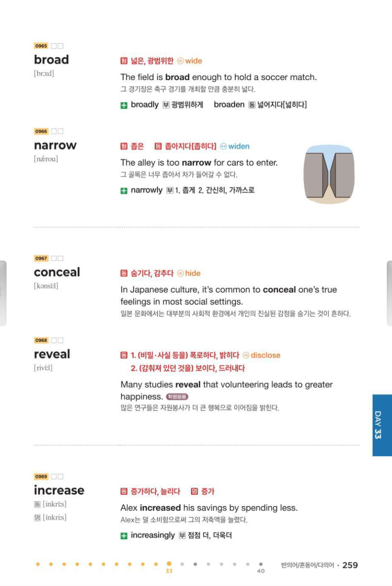Click the green plus icon beside narrowly
Screen dimensions: 392x586
click(x=124, y=191)
